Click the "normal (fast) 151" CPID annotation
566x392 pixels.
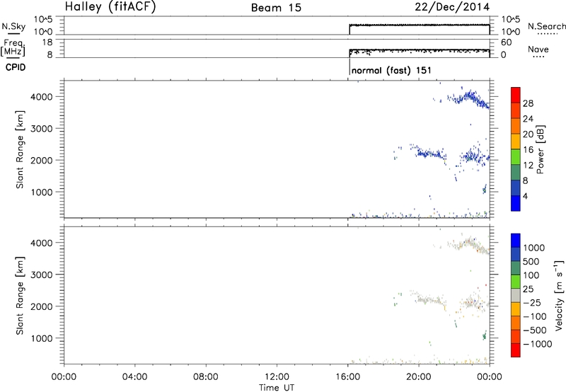pos(391,70)
